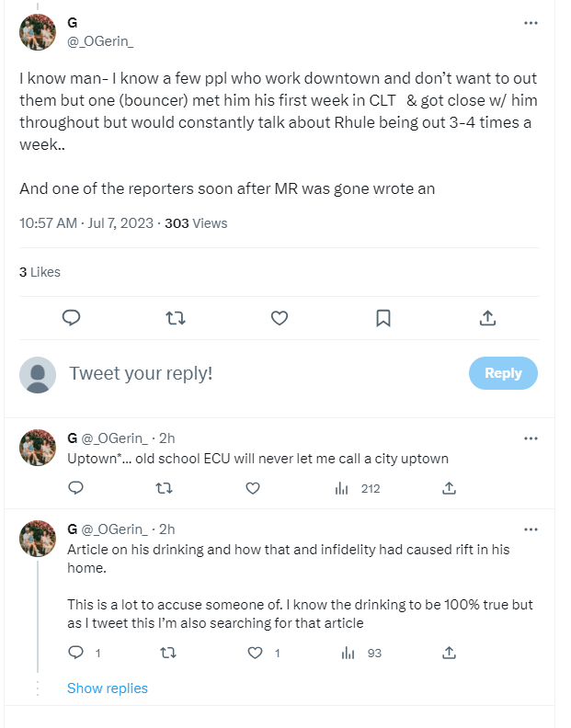The height and width of the screenshot is (728, 571).
Task: Open more options on the Uptown reply
Action: coord(531,438)
